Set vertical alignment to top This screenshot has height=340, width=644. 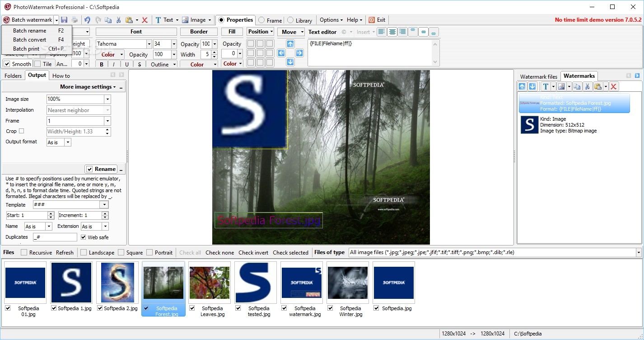click(413, 32)
